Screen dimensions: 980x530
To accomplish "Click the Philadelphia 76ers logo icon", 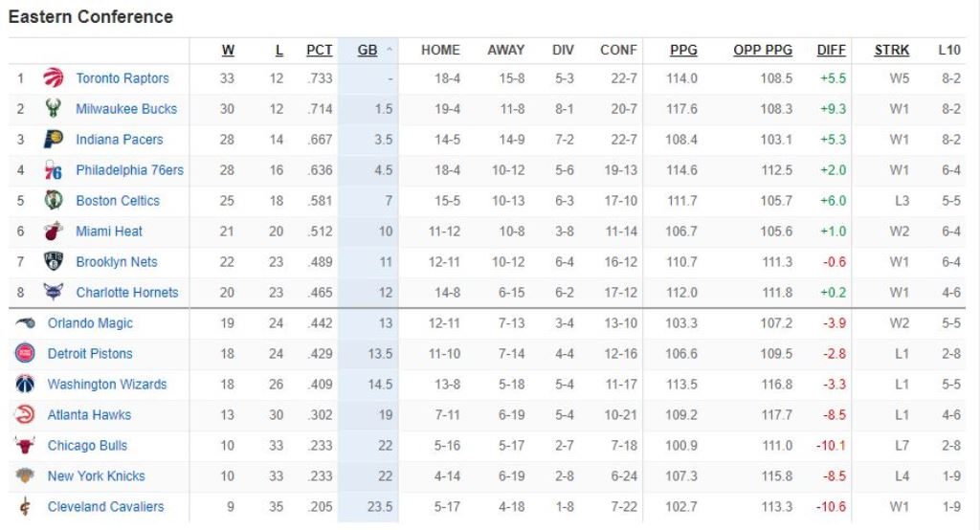I will 54,170.
